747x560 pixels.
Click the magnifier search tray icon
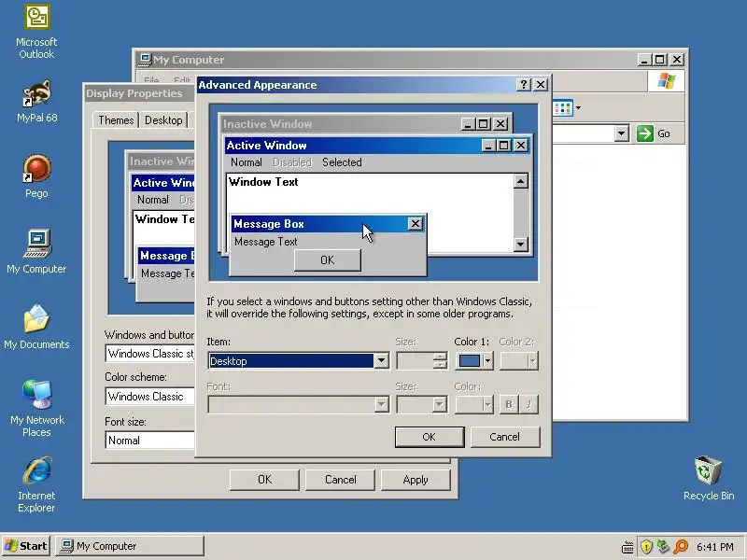(681, 546)
